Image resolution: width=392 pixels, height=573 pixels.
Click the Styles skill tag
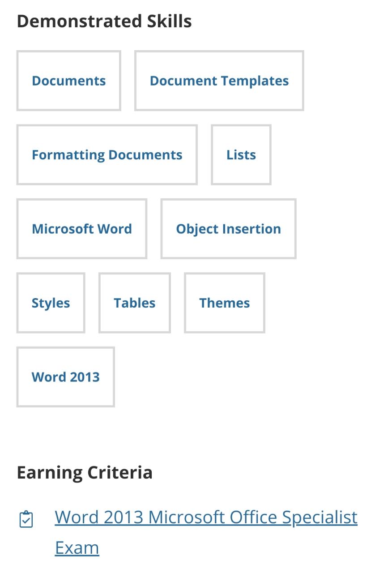click(51, 303)
